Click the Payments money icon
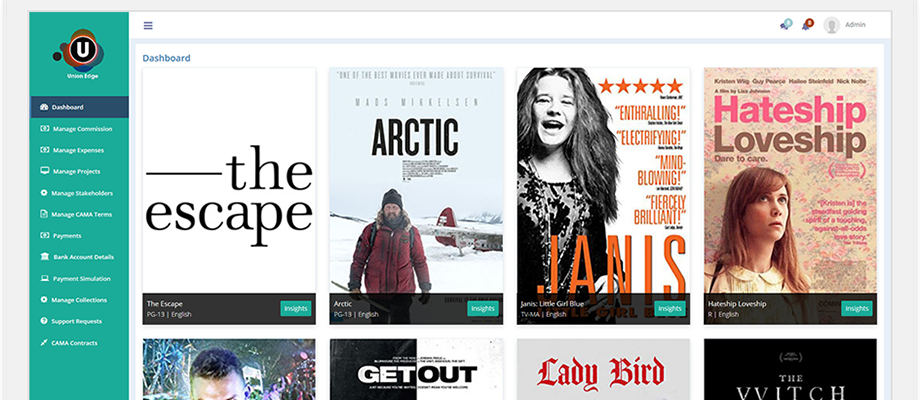 click(x=45, y=235)
